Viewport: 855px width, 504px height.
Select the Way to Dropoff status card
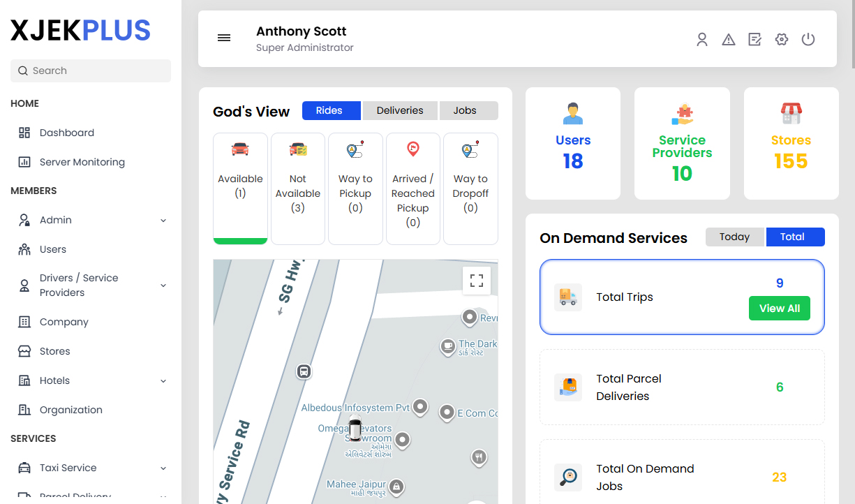pyautogui.click(x=470, y=186)
